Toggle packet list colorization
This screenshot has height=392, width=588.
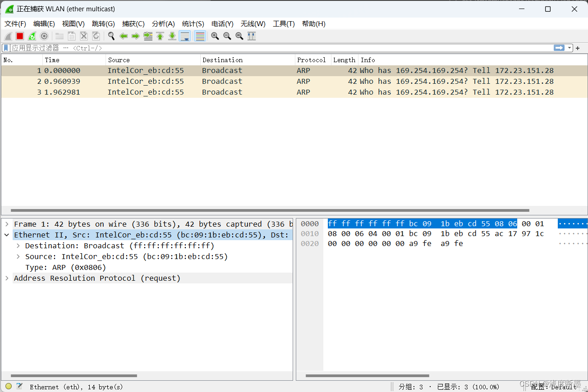200,36
